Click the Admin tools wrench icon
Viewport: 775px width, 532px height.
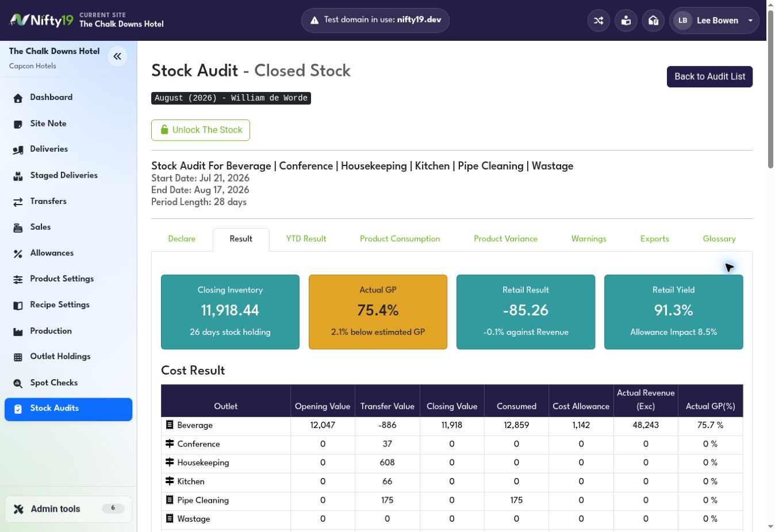click(18, 509)
